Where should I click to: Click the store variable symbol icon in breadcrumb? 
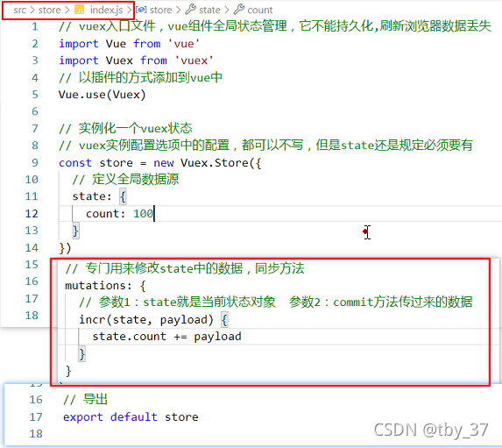(141, 10)
